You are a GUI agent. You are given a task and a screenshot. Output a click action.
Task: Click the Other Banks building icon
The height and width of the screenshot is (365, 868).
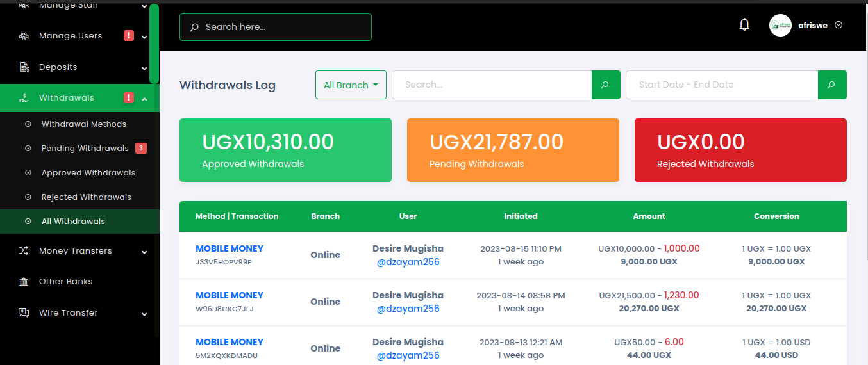click(24, 282)
